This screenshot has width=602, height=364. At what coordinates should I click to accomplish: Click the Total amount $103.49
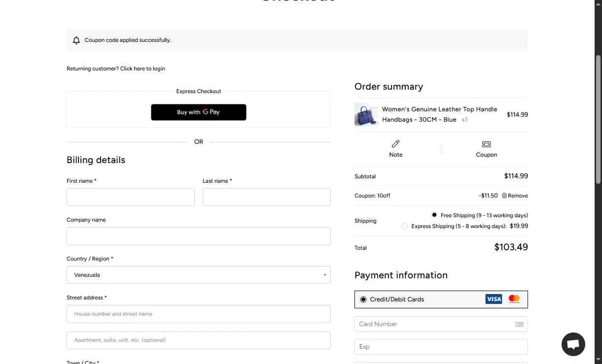point(511,247)
